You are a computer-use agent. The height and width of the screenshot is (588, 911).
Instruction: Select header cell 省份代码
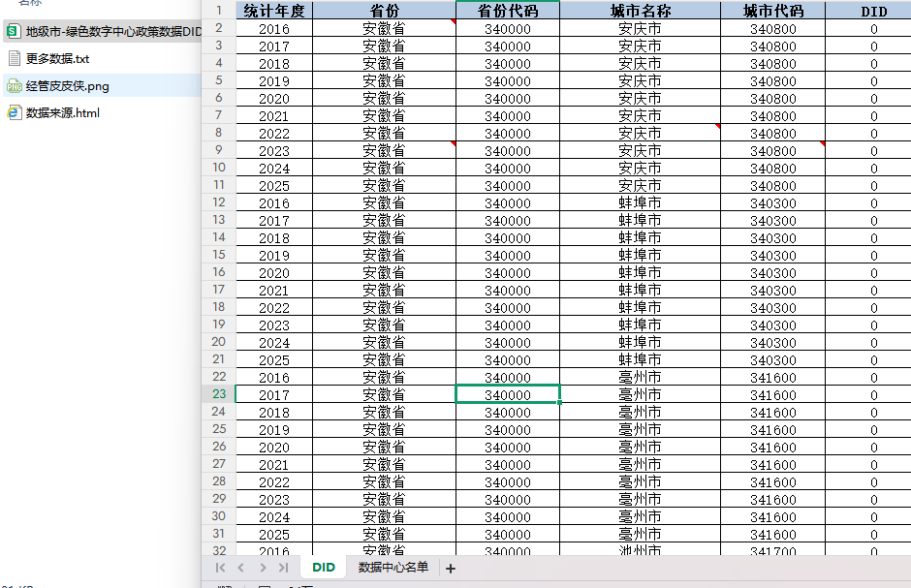tap(508, 11)
